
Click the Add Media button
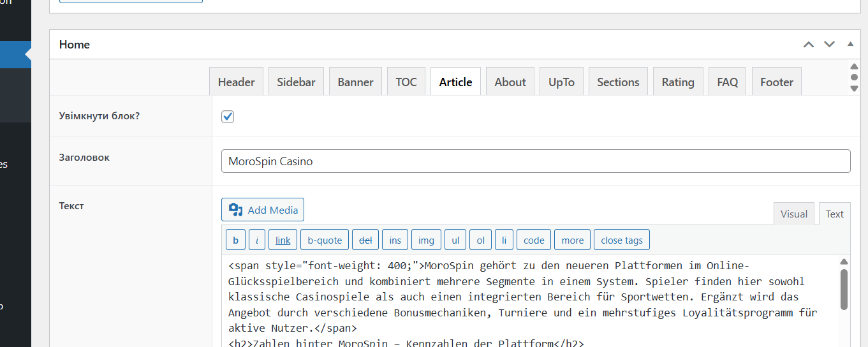263,210
